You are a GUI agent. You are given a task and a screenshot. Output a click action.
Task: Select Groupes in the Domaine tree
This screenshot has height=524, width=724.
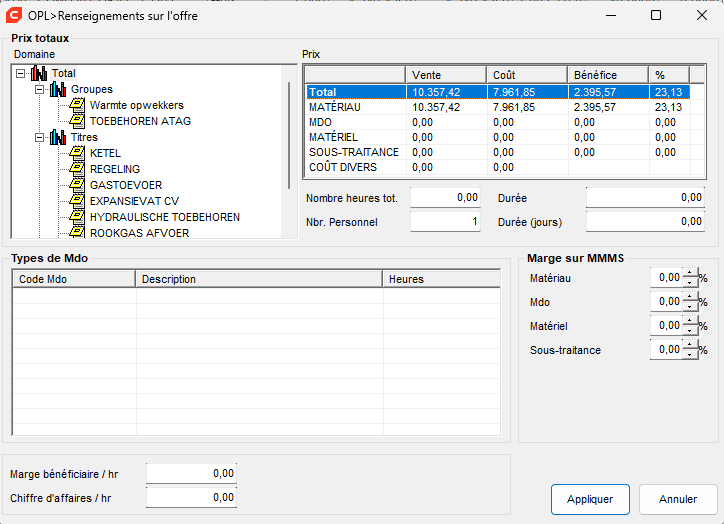91,89
